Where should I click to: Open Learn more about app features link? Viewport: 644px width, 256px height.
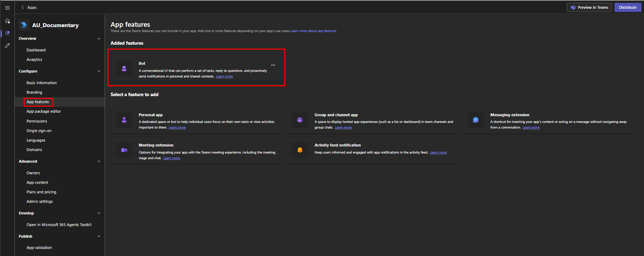click(x=313, y=31)
